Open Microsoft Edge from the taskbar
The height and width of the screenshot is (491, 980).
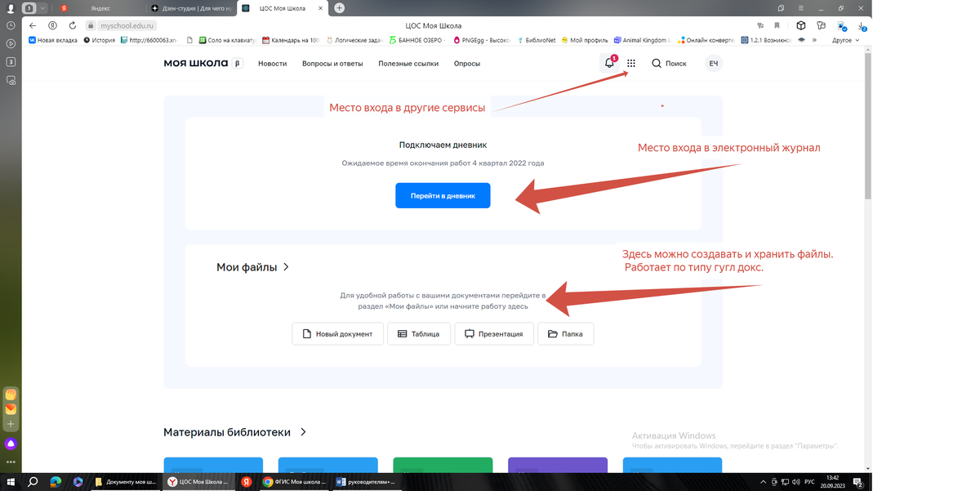click(56, 482)
